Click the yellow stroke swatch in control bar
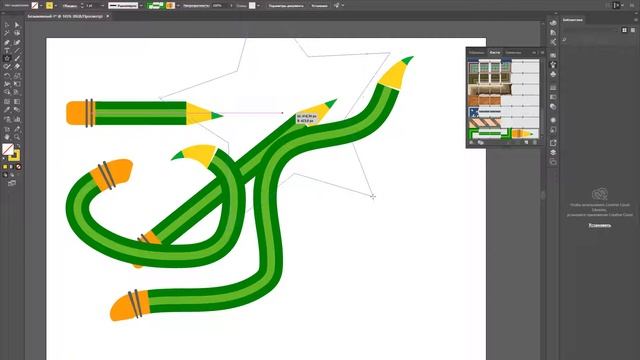Screen dimensions: 640x360 (49, 6)
